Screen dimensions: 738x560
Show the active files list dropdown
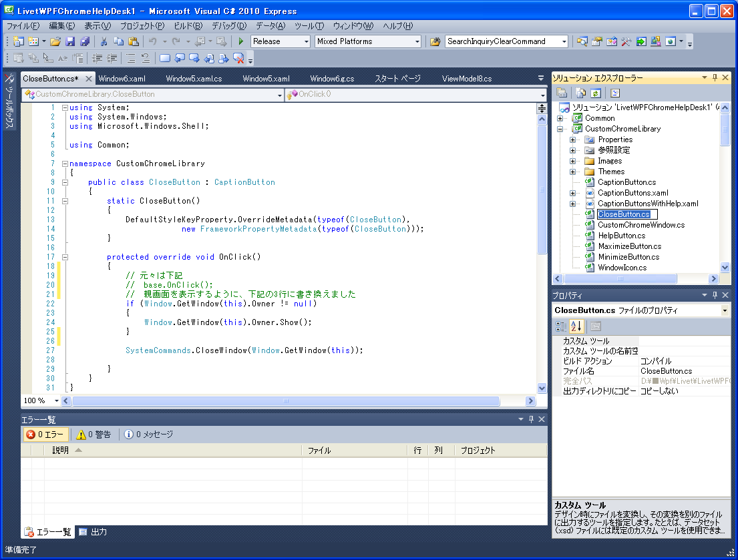point(541,78)
